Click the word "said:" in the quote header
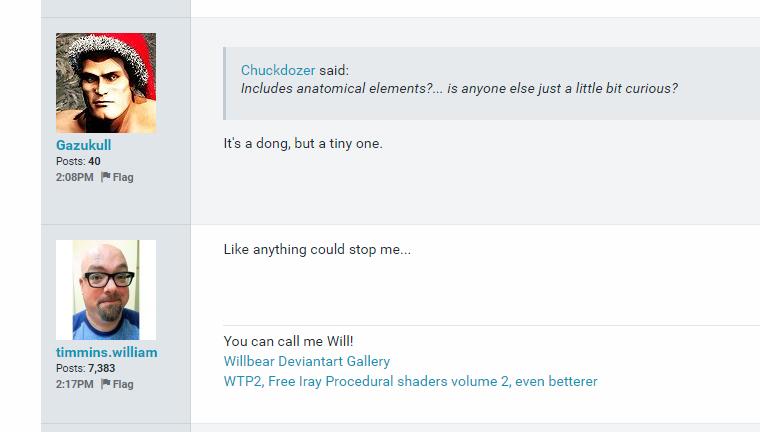Screen dimensions: 760x432 point(334,71)
